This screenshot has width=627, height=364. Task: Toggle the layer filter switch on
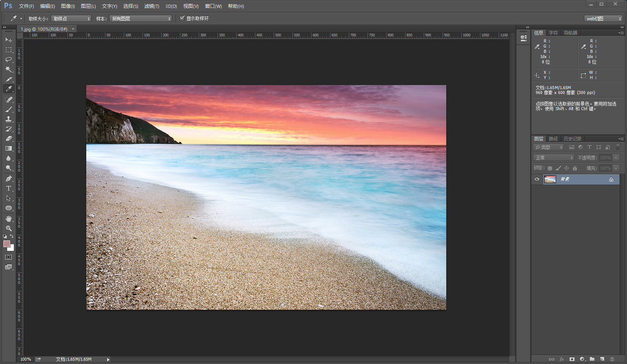click(x=618, y=147)
